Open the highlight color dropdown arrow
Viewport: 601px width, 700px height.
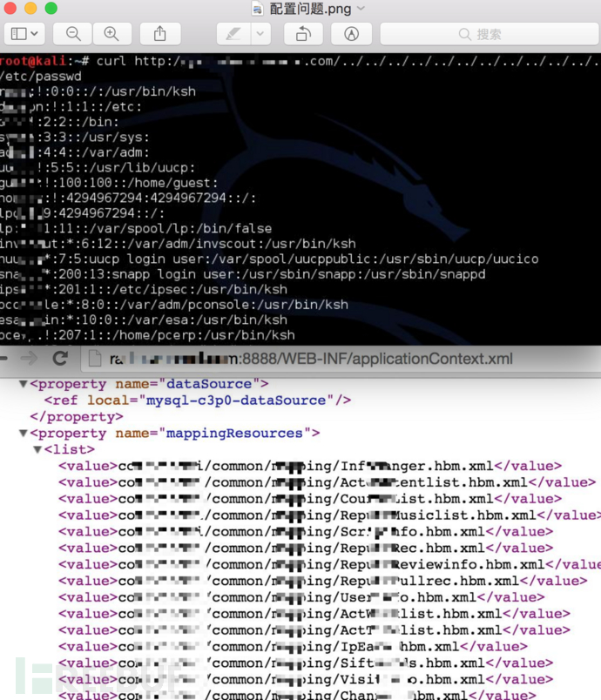260,34
